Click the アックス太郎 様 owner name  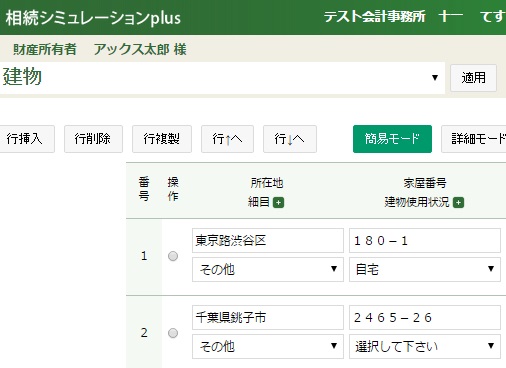140,49
